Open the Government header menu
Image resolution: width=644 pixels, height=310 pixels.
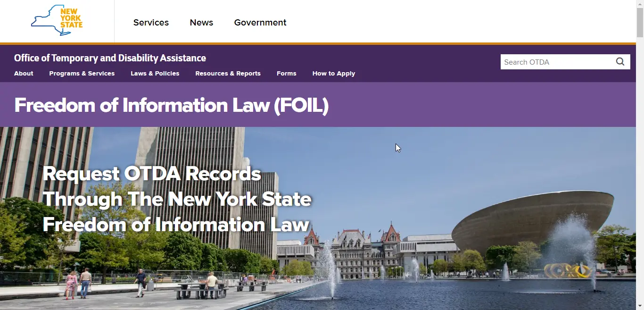[x=260, y=23]
